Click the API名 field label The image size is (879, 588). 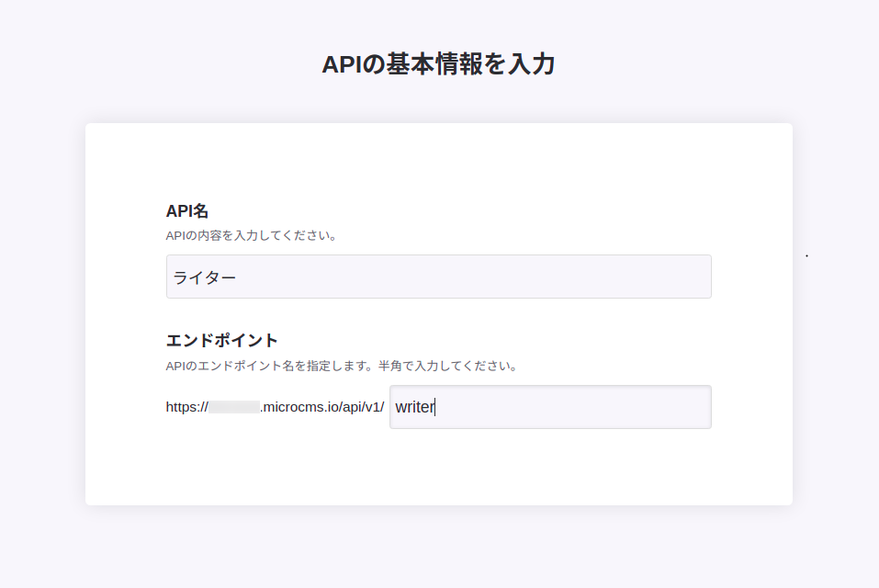187,211
